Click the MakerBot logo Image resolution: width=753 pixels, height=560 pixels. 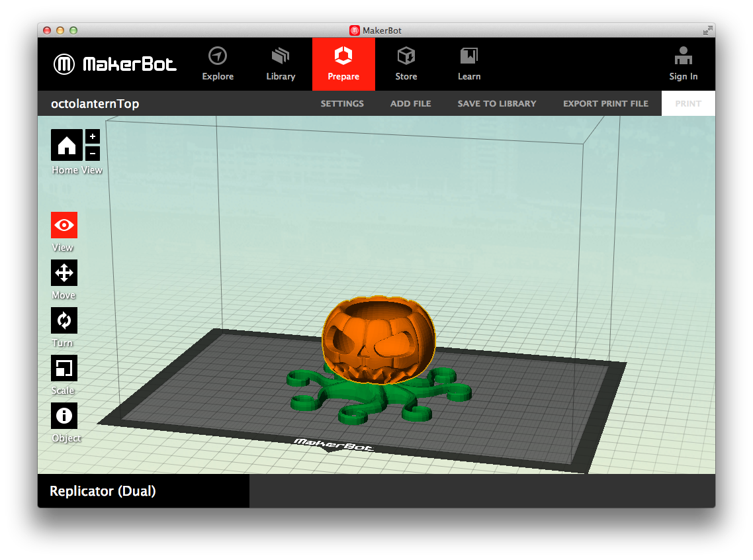tap(114, 64)
